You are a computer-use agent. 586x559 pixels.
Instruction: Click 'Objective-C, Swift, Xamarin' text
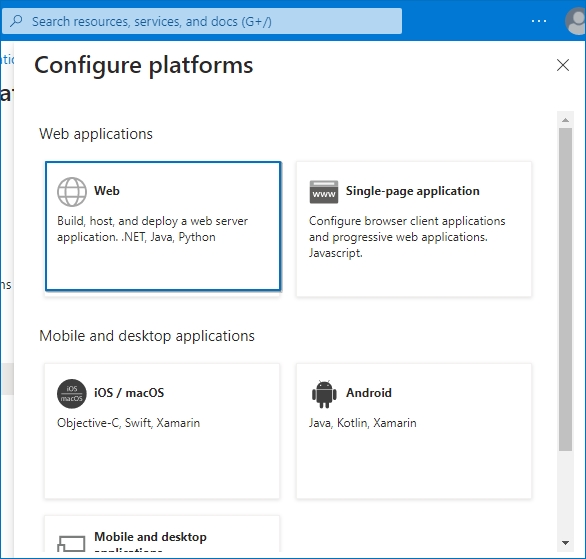[x=129, y=423]
